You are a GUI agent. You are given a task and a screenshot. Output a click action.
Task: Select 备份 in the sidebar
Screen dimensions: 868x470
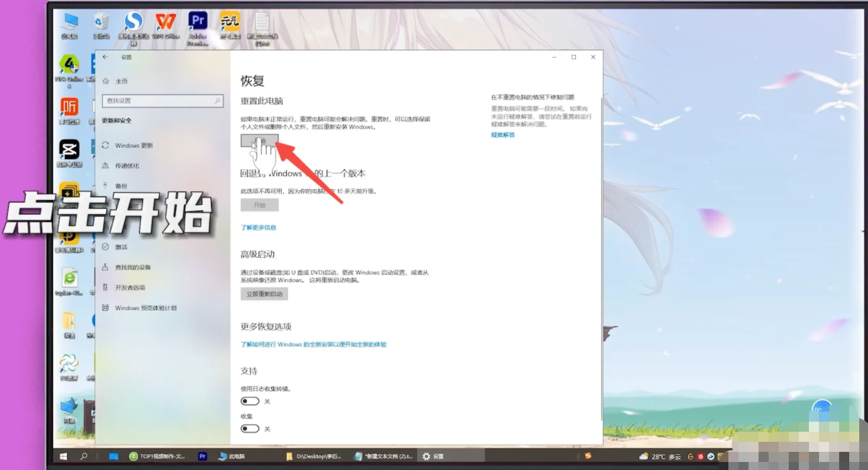[115, 186]
